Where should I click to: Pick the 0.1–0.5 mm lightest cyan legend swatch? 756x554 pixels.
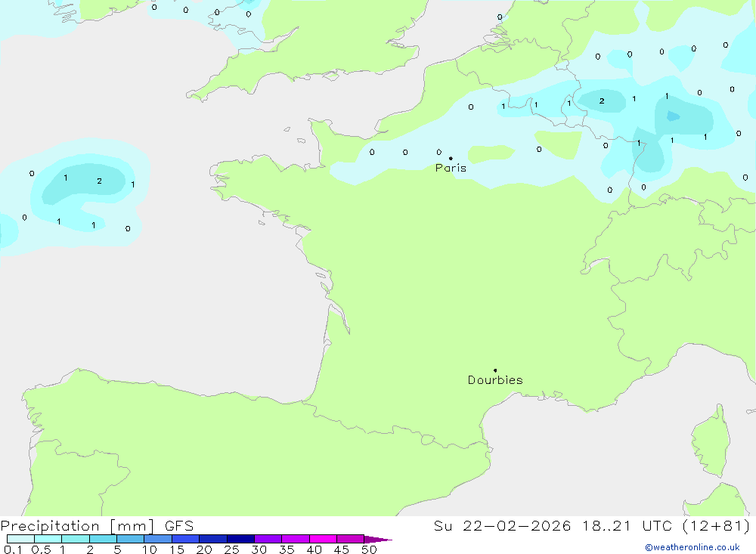(20, 539)
